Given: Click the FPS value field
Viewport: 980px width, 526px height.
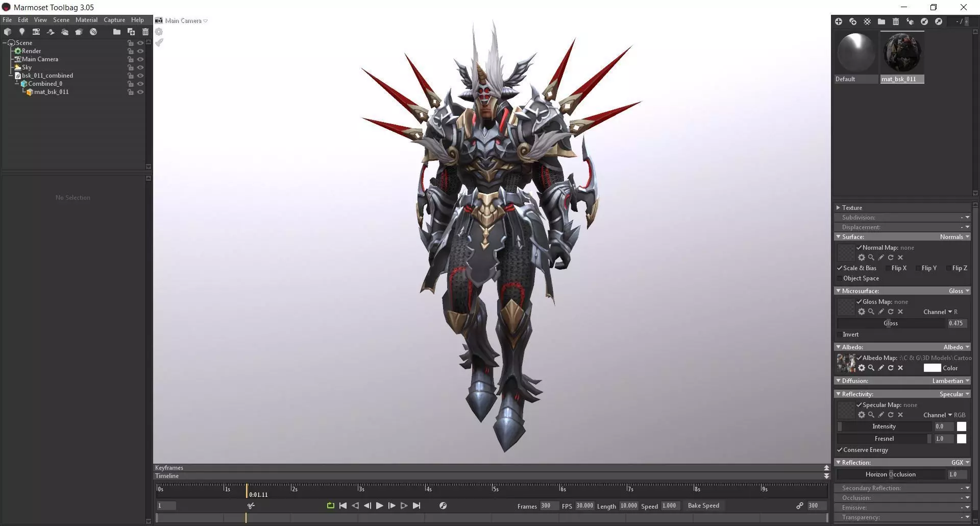Looking at the screenshot, I should coord(585,506).
